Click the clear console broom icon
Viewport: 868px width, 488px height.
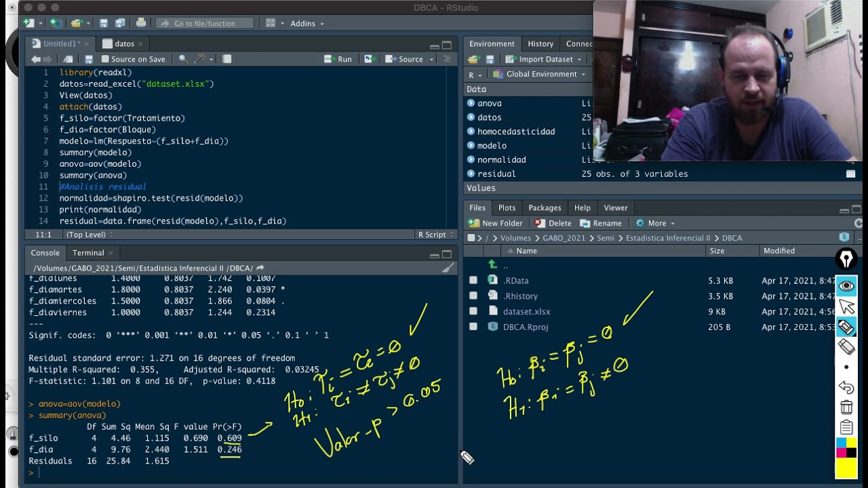click(448, 268)
